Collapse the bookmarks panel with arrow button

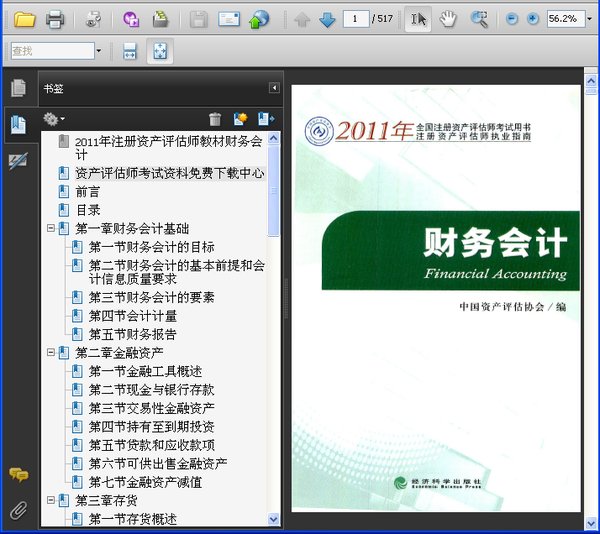tap(274, 88)
